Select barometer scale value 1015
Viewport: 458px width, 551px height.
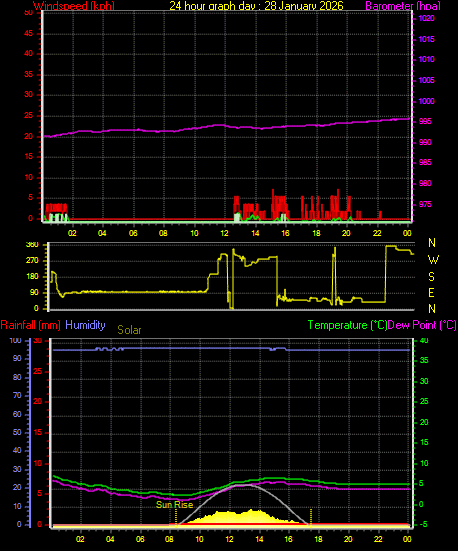point(426,39)
